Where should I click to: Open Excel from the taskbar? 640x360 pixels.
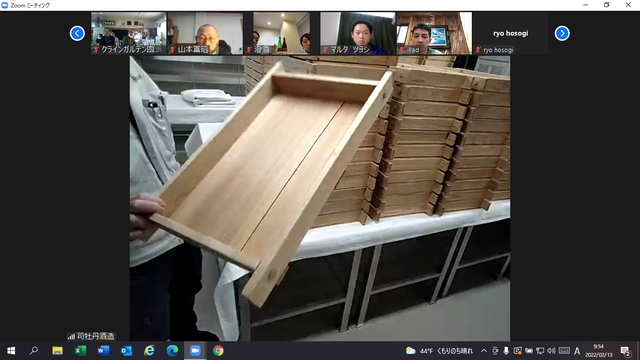(80, 351)
